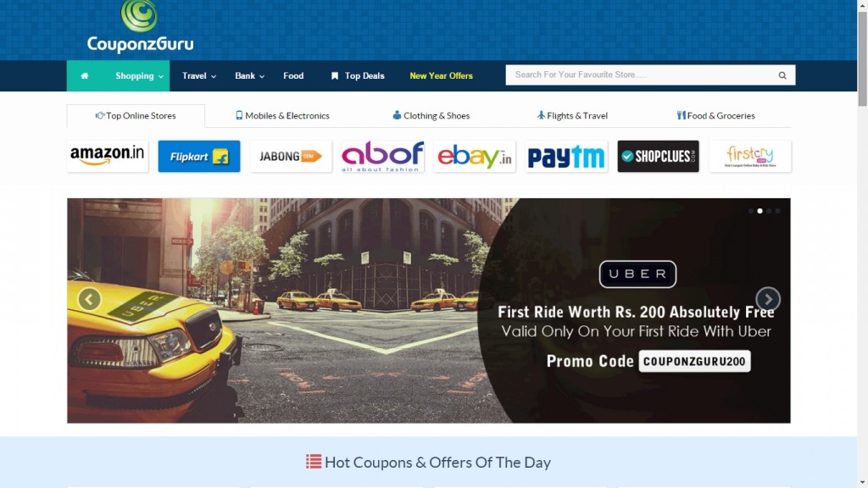Click the CouponzGuru site logo
868x488 pixels.
(x=140, y=26)
